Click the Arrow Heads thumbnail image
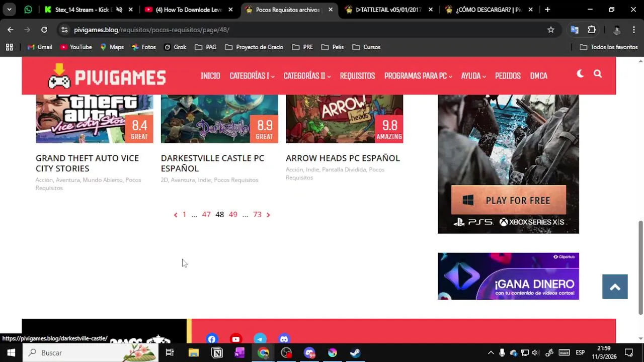The width and height of the screenshot is (644, 362). tap(344, 119)
